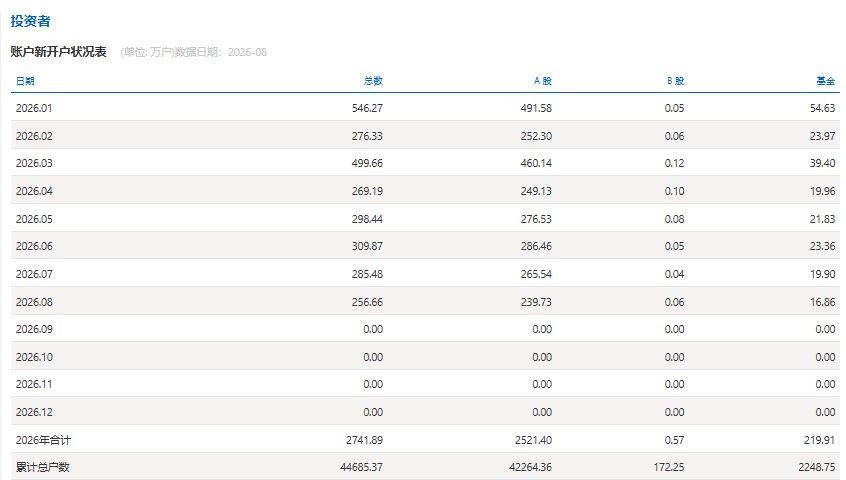Click the 日期 column header
The height and width of the screenshot is (480, 846).
click(x=25, y=81)
